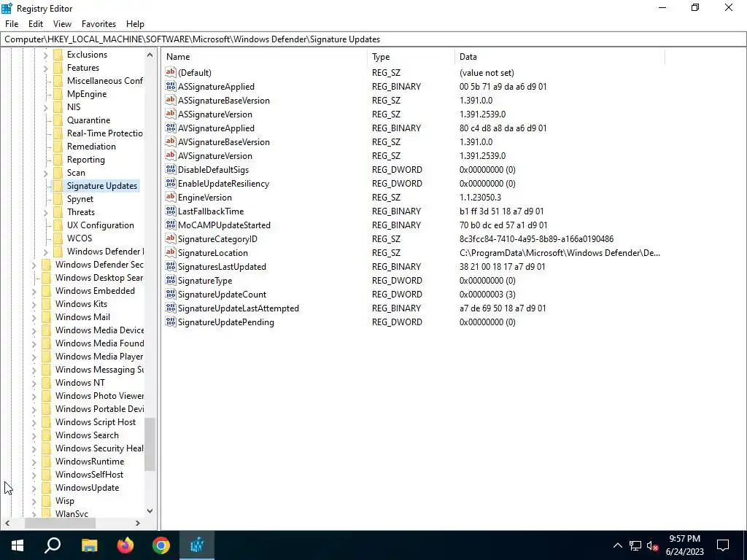Click the Windows NT folder icon
This screenshot has height=560, width=747.
coord(46,382)
